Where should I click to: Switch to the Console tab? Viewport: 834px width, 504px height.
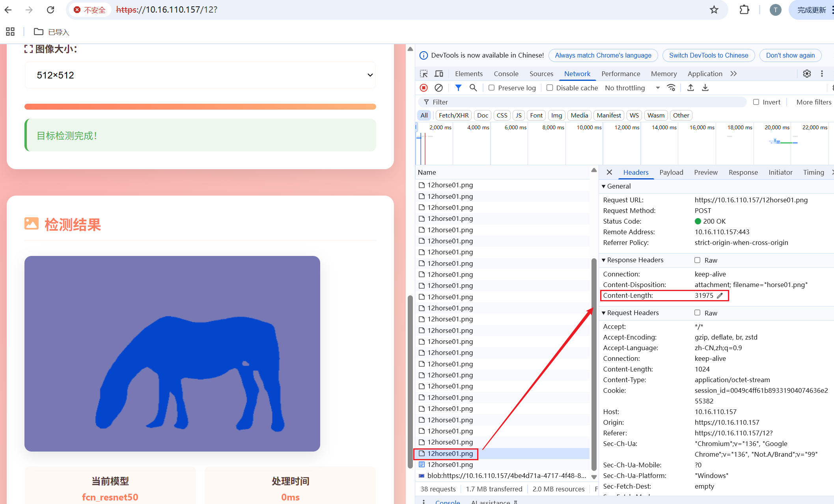[506, 74]
